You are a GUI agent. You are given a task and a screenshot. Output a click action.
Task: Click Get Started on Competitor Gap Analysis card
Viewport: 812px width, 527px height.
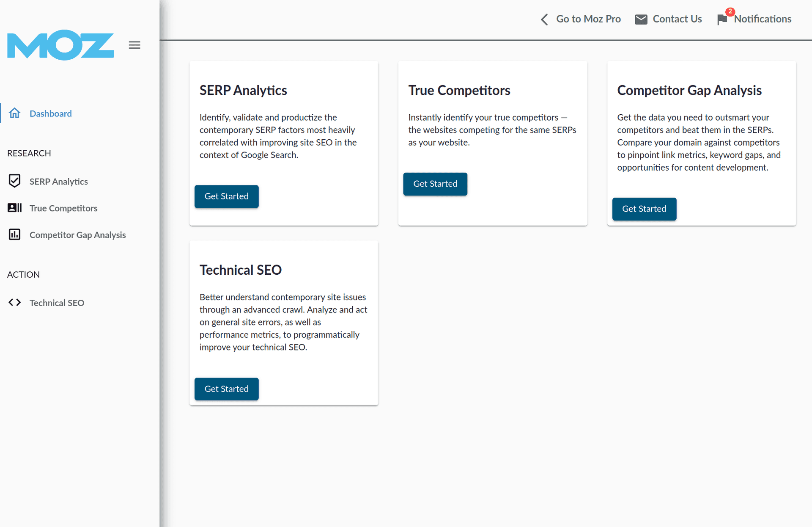pos(644,209)
